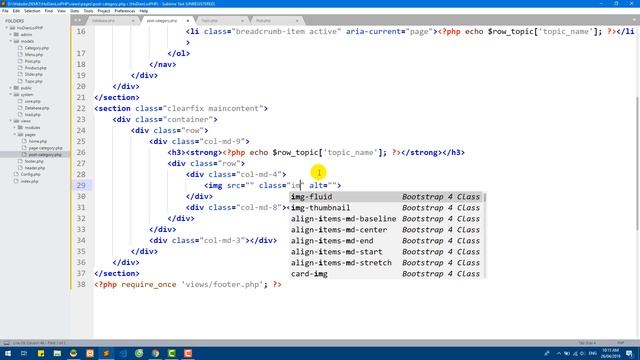The width and height of the screenshot is (640, 360).
Task: Expand the admin folder
Action: [11, 35]
